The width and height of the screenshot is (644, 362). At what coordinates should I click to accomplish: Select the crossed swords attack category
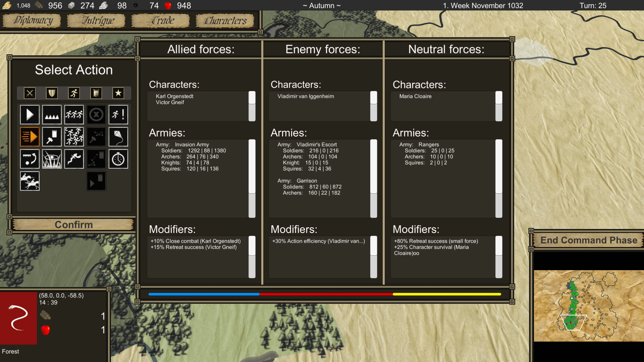coord(30,93)
